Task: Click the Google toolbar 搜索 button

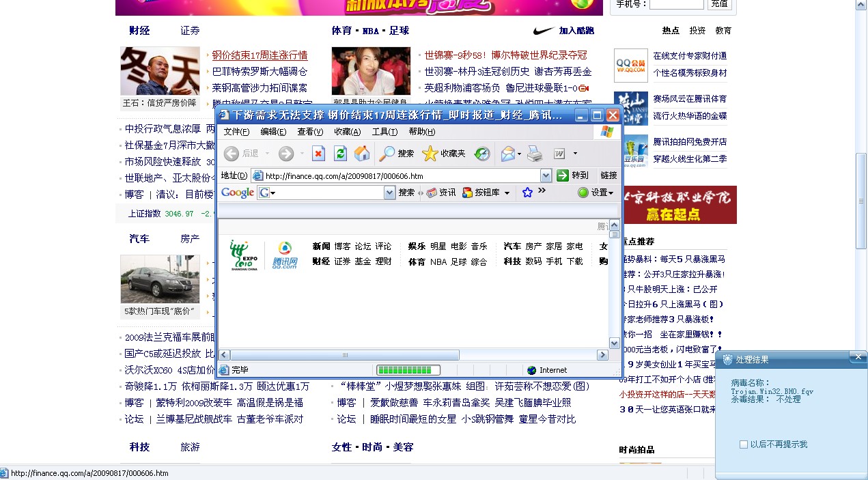Action: coord(406,193)
